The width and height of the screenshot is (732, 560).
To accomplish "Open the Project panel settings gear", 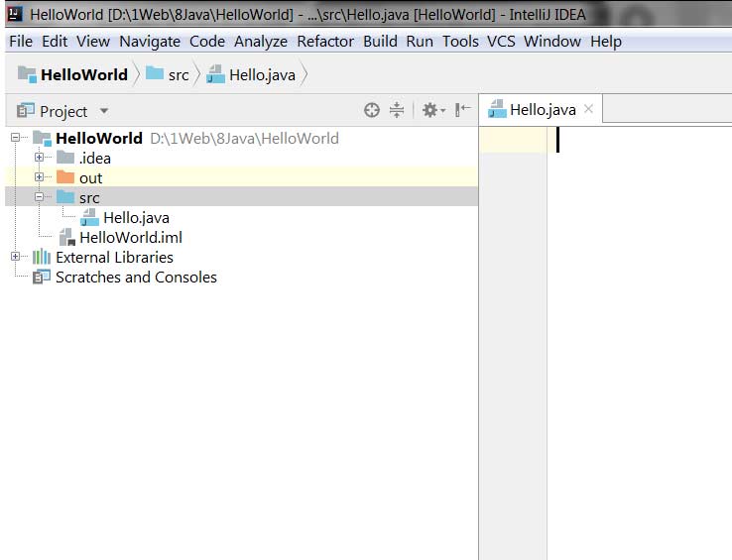I will coord(432,111).
